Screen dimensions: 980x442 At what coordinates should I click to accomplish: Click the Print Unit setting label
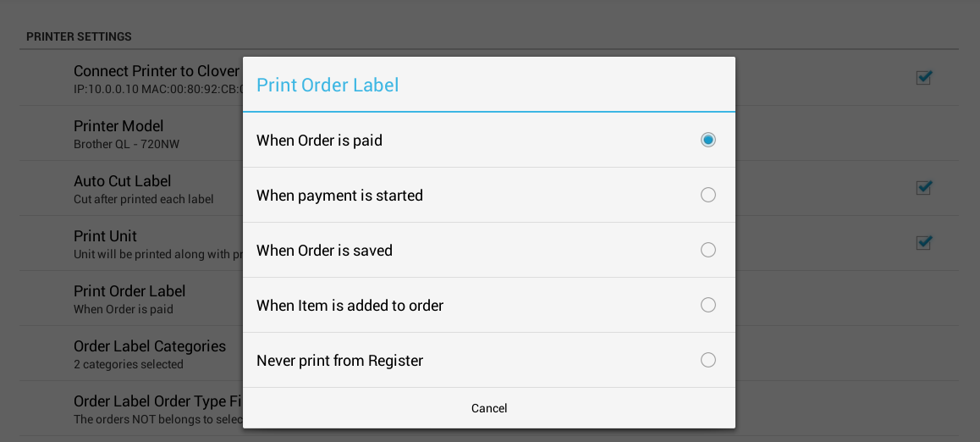(106, 236)
